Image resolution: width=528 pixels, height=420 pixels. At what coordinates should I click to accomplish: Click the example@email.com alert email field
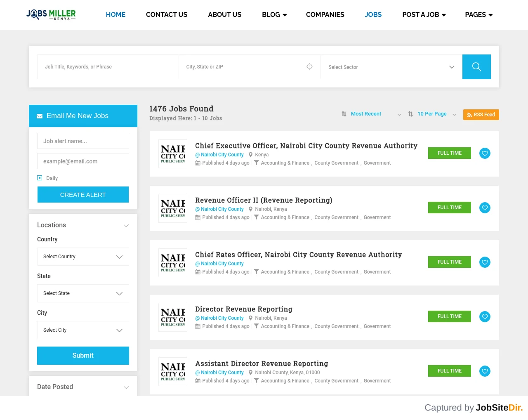click(83, 161)
